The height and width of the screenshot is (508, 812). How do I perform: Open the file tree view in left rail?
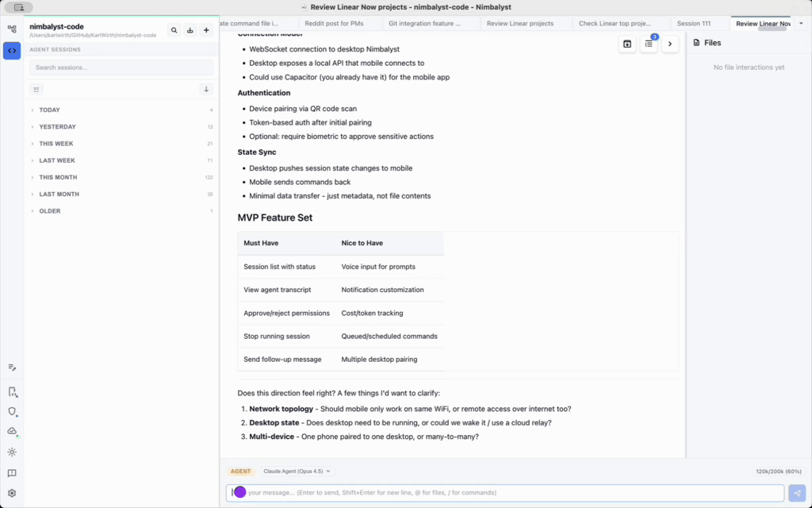click(x=12, y=29)
